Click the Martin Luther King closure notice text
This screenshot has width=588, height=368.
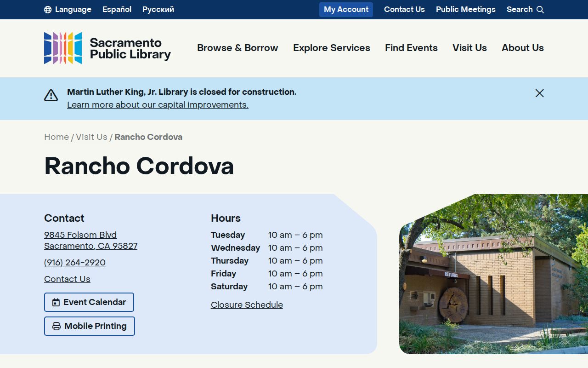(181, 92)
